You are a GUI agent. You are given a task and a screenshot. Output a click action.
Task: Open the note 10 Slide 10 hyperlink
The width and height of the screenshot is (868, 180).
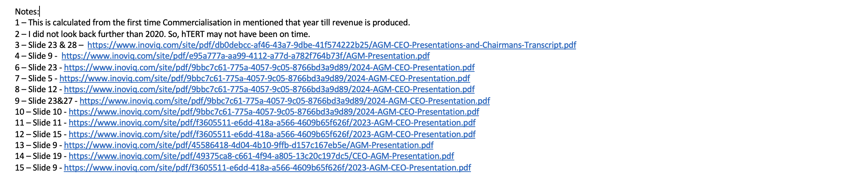(274, 112)
